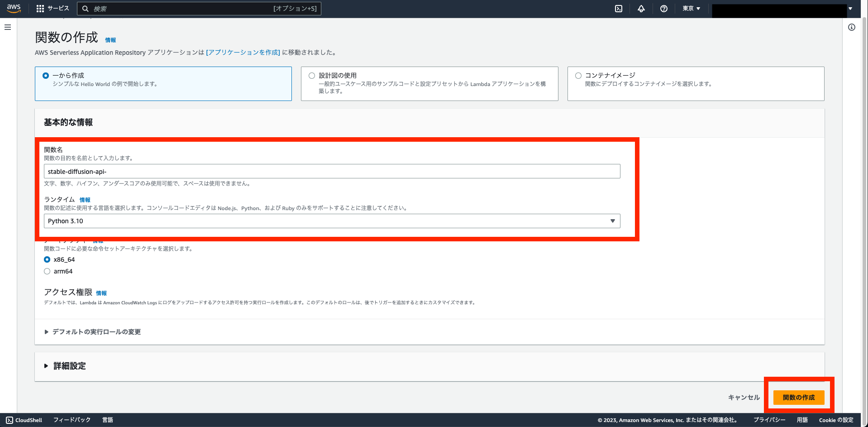Open the Python 3.10 runtime dropdown
Image resolution: width=868 pixels, height=427 pixels.
[332, 221]
